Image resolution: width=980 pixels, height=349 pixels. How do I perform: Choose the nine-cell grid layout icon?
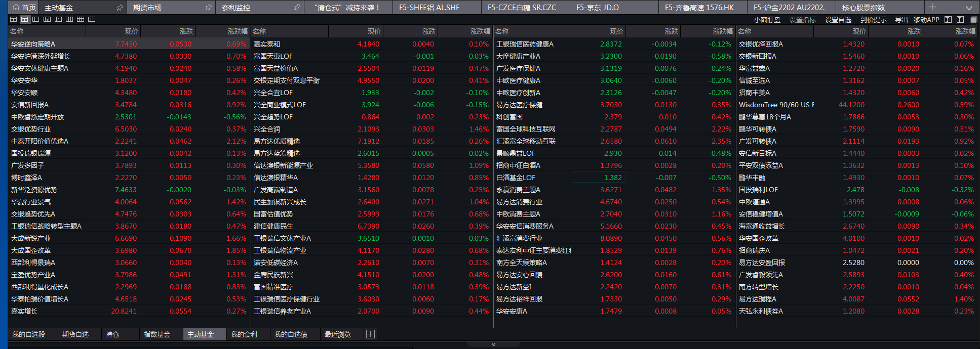pyautogui.click(x=80, y=19)
